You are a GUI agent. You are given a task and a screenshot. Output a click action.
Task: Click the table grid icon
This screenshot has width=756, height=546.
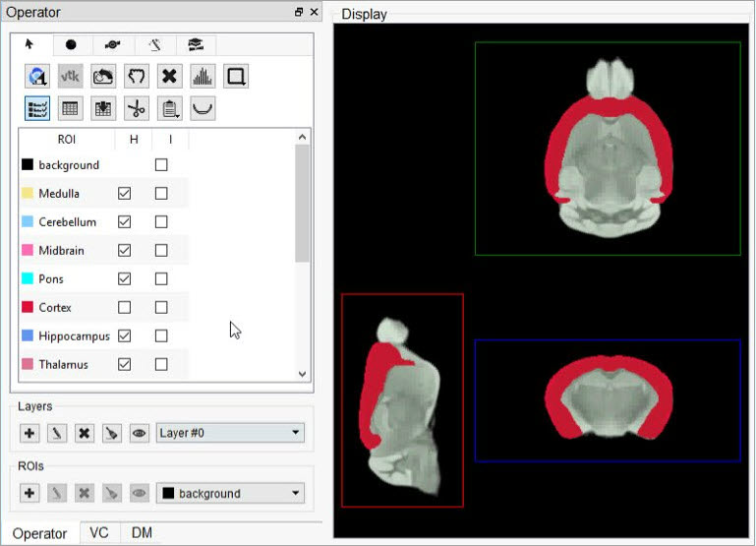[70, 108]
